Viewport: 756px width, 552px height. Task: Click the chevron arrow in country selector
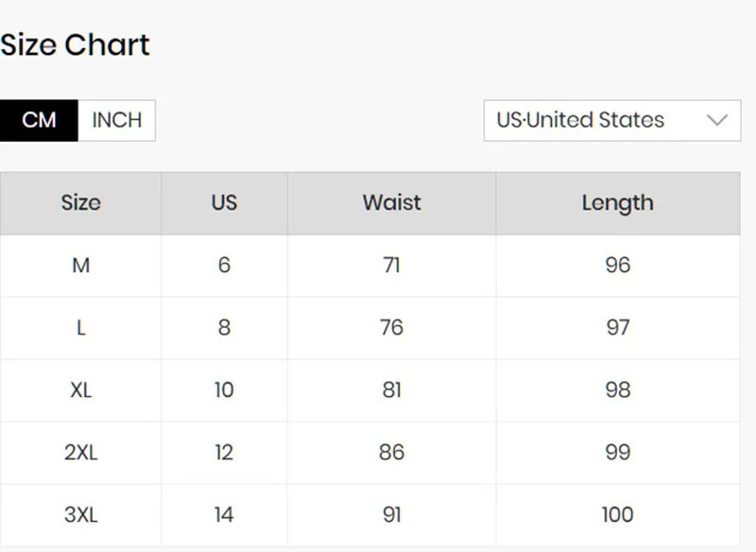pos(717,120)
